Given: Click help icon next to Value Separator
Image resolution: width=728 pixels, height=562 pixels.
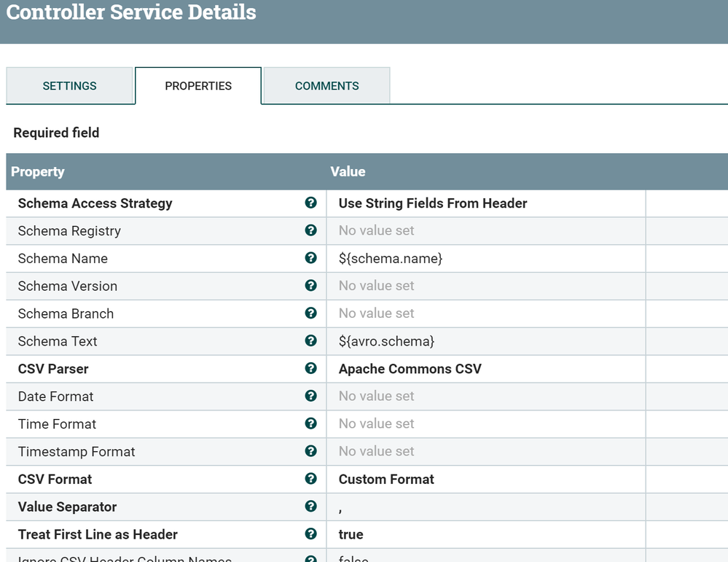Looking at the screenshot, I should [311, 507].
